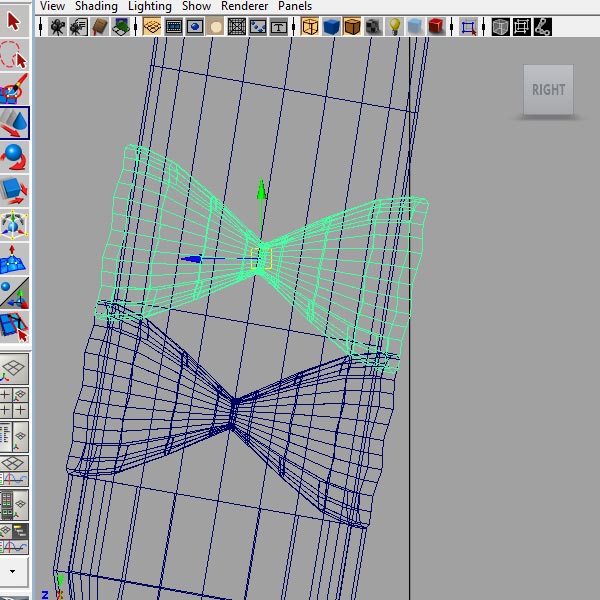Expand the panel layout dropdown arrow
This screenshot has width=600, height=600.
coord(13,572)
